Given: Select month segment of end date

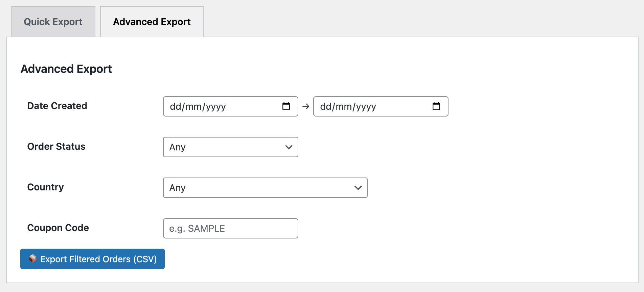Looking at the screenshot, I should 344,107.
